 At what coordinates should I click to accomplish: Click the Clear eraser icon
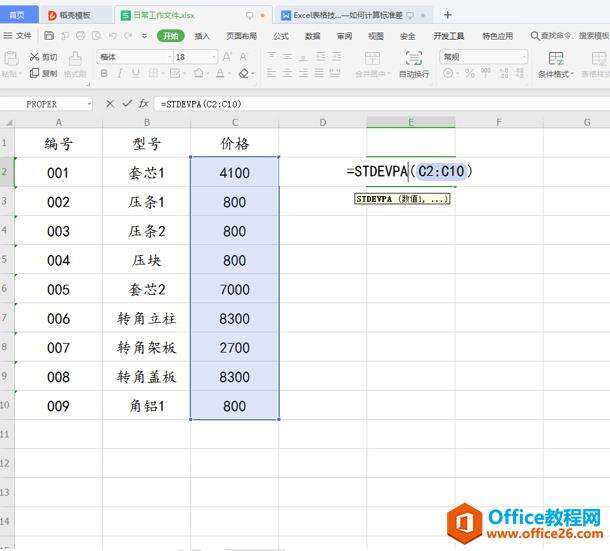(x=244, y=73)
